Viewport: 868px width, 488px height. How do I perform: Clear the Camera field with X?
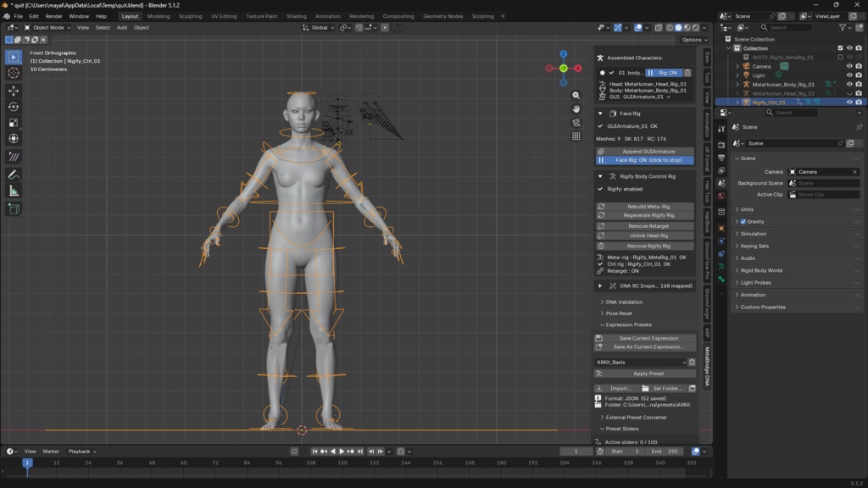(854, 172)
